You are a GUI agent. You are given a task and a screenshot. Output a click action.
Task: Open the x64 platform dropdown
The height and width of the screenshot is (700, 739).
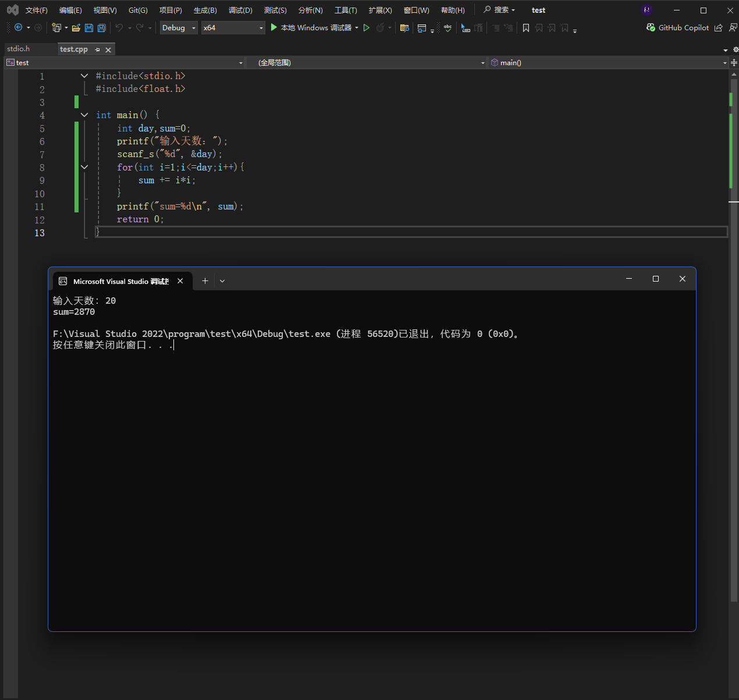click(233, 27)
